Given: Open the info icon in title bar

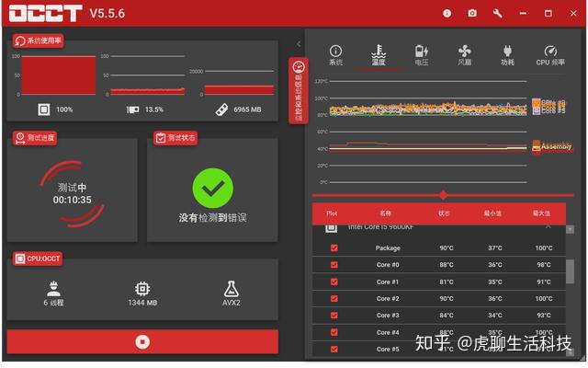Looking at the screenshot, I should click(447, 14).
